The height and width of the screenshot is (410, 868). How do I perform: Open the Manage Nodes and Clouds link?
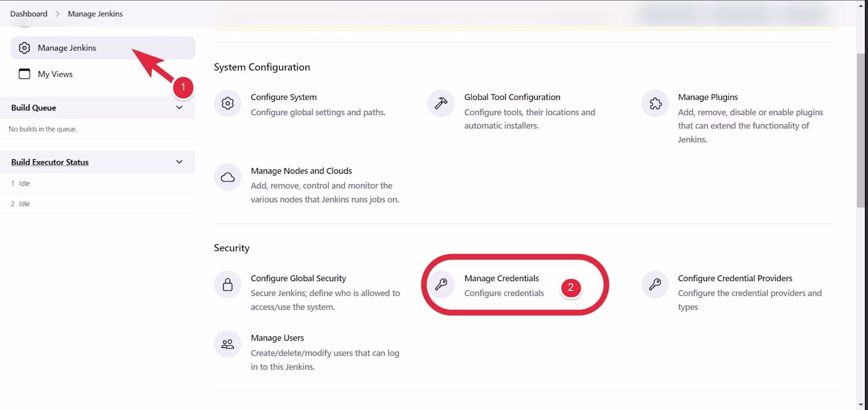(x=301, y=171)
